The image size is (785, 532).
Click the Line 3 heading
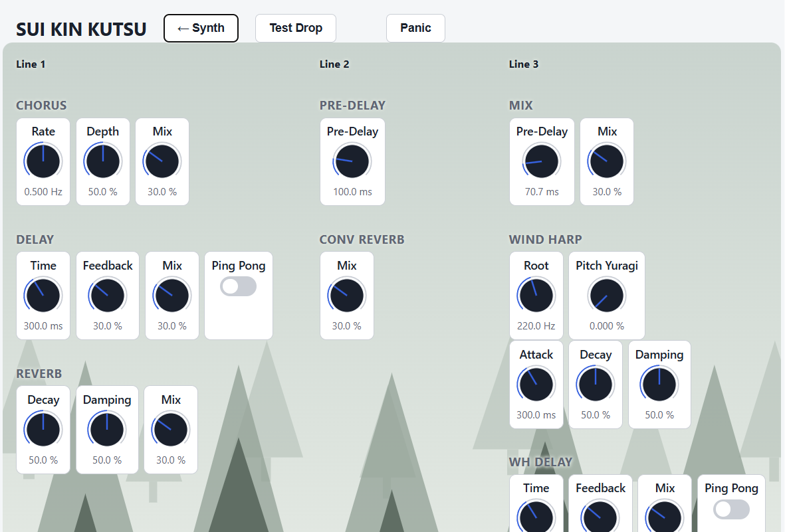(x=524, y=64)
